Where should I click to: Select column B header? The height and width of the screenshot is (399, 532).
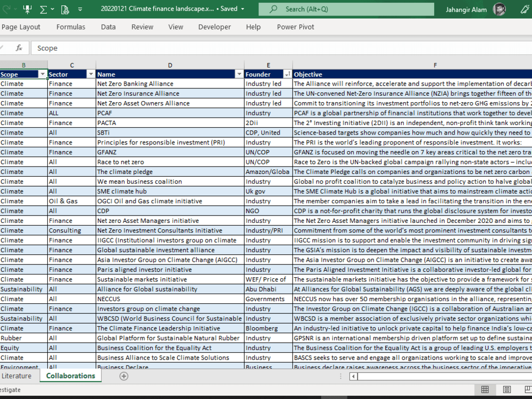pos(23,65)
